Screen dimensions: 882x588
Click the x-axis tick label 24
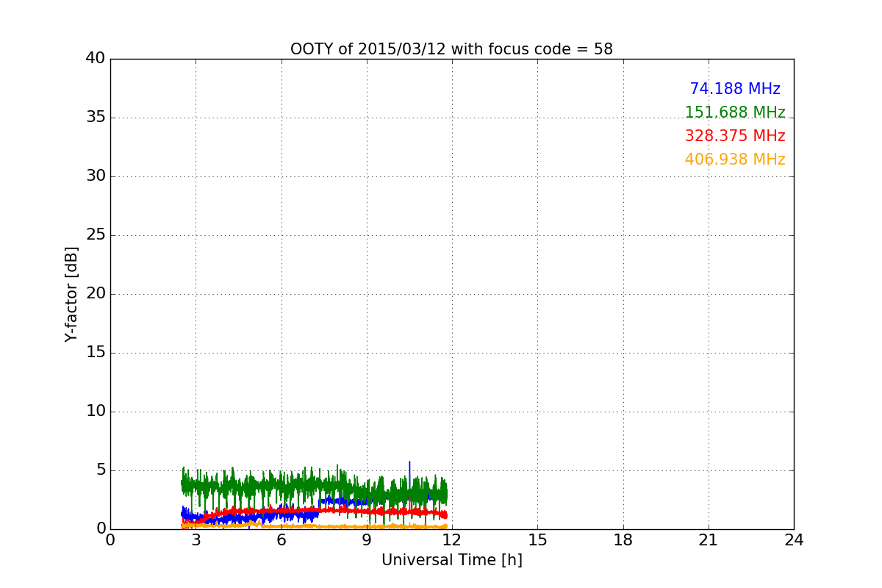[x=794, y=540]
